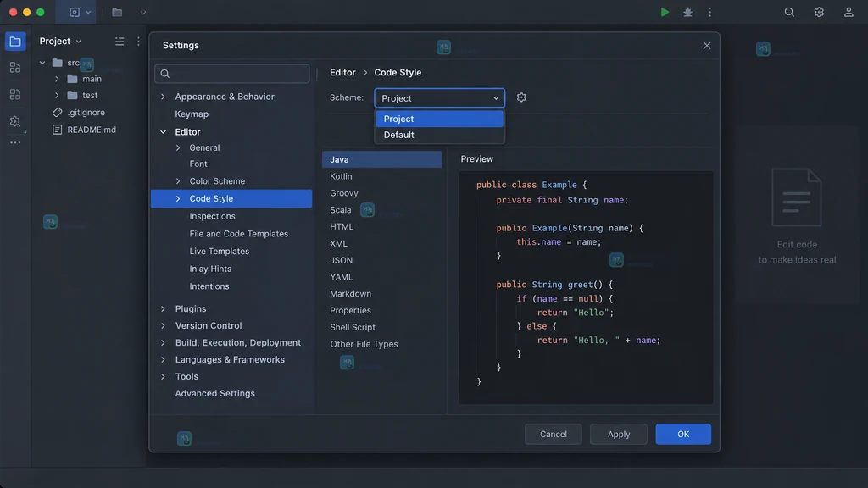Choose Default scheme option
The image size is (868, 488).
(440, 135)
